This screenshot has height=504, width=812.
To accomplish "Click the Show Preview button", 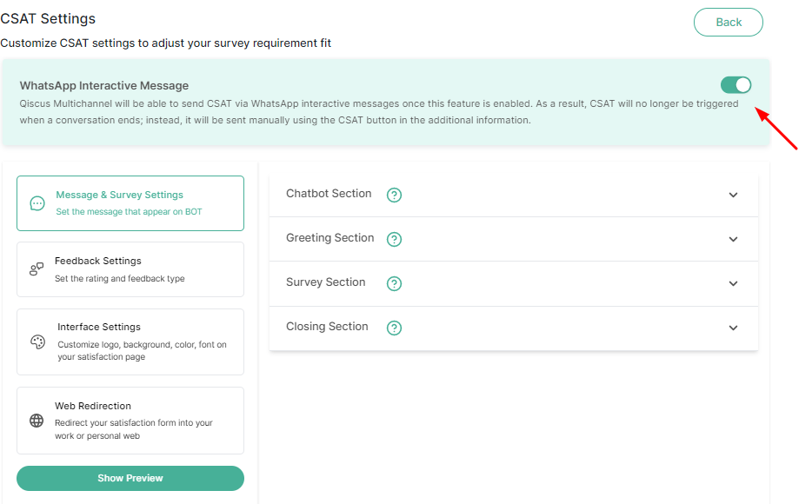I will click(x=130, y=478).
